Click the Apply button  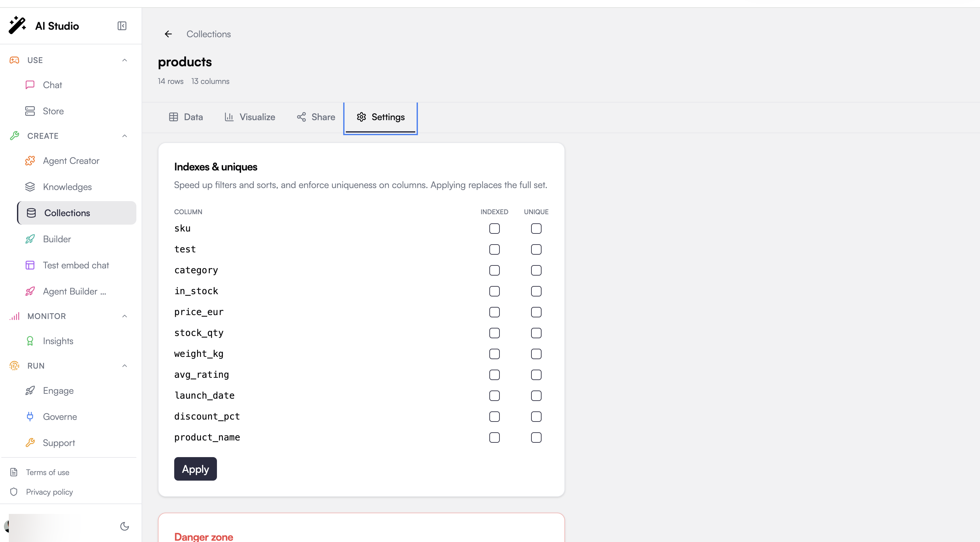(x=195, y=469)
